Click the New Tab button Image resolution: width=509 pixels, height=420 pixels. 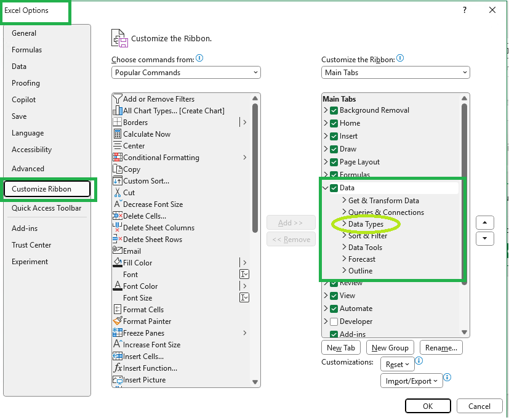coord(341,347)
